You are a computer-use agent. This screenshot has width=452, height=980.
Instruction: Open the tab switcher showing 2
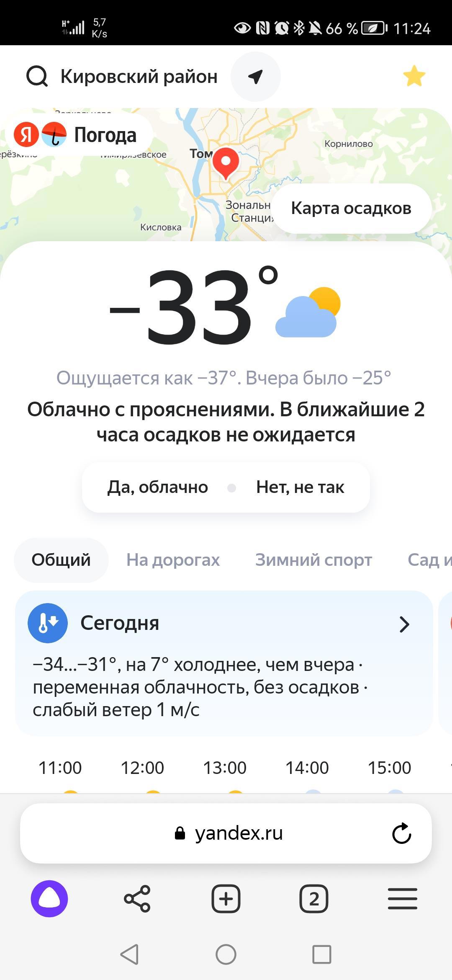click(x=314, y=899)
